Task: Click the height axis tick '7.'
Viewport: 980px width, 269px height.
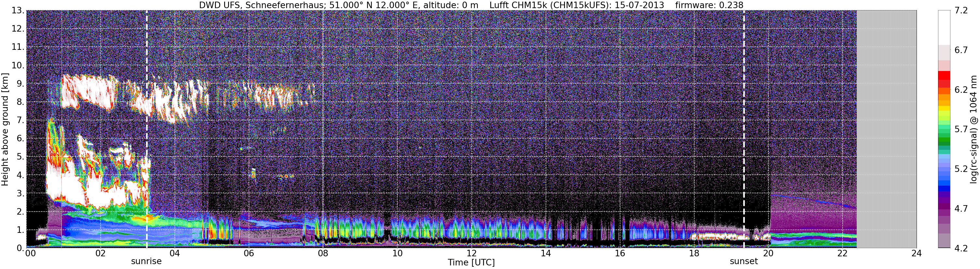Action: [x=20, y=120]
